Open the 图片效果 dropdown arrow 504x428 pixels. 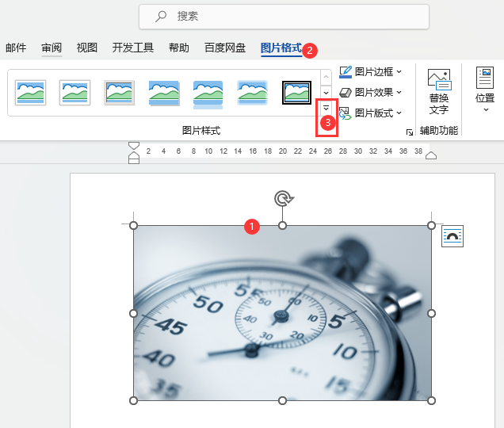(x=399, y=93)
